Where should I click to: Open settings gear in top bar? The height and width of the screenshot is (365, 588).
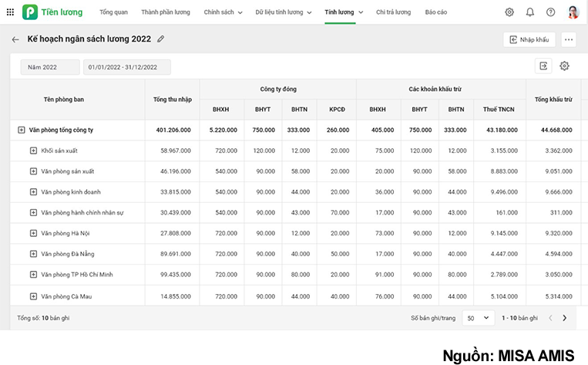pyautogui.click(x=509, y=12)
